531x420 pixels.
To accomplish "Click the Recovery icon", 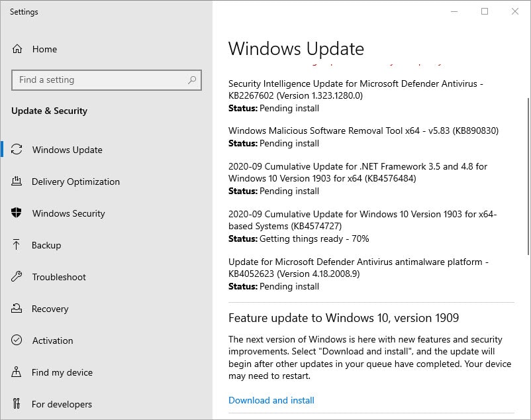I will tap(17, 308).
